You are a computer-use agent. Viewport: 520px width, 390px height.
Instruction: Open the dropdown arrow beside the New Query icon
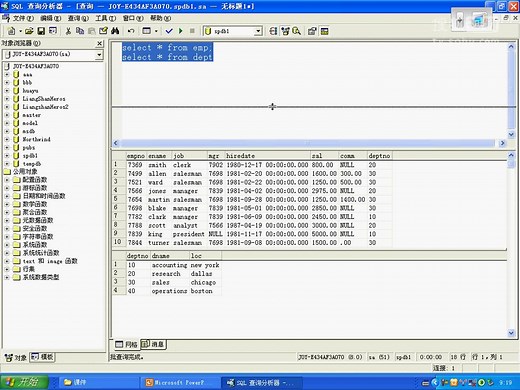coord(20,31)
